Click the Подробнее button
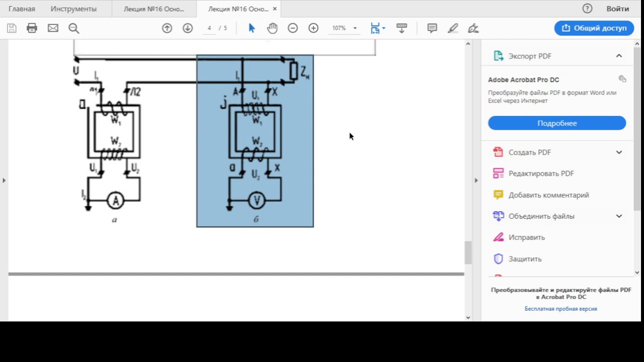 [x=557, y=123]
